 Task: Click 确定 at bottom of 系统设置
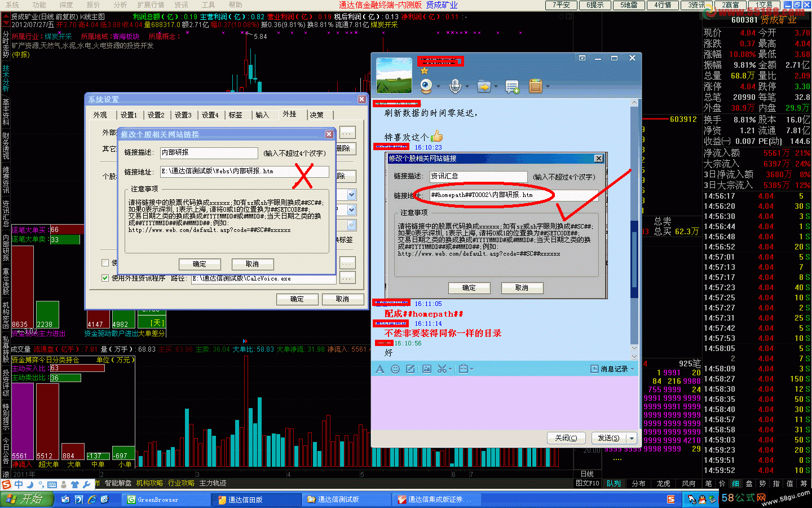click(297, 299)
